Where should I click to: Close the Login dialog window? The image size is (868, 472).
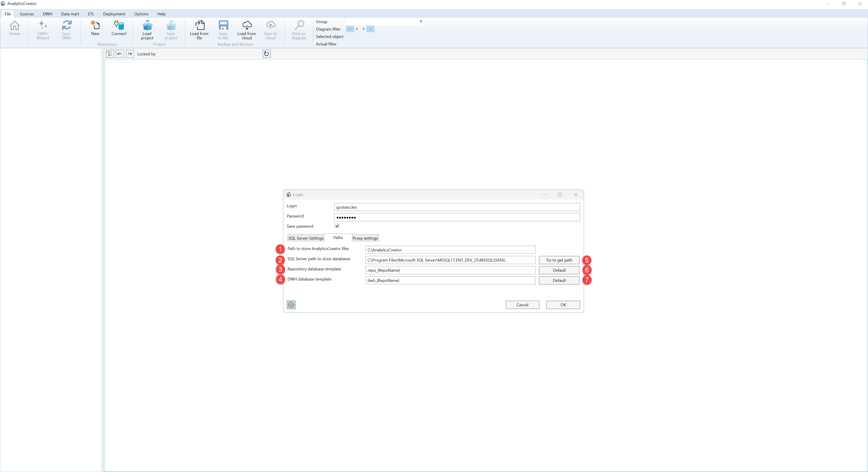pyautogui.click(x=576, y=194)
